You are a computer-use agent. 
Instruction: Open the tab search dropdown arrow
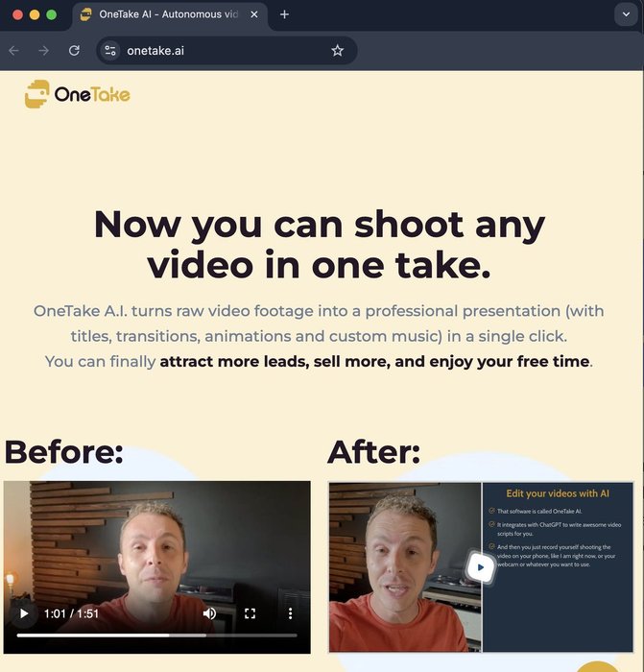(626, 14)
